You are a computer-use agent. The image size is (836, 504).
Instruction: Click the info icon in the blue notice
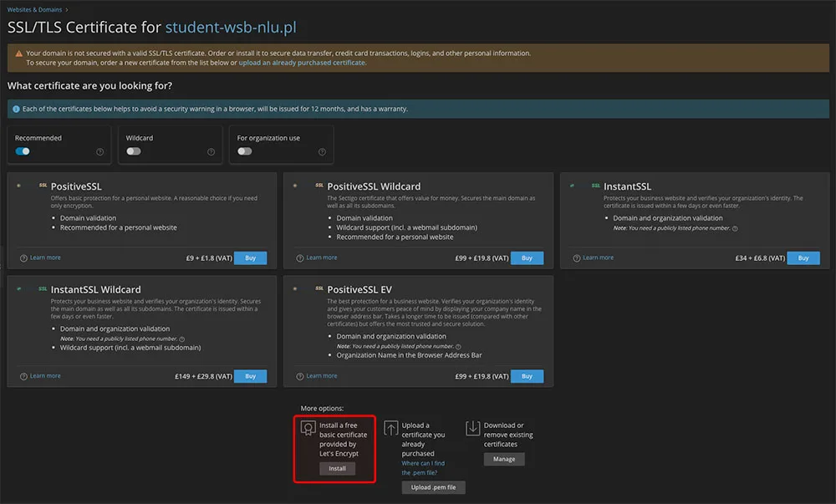[16, 109]
